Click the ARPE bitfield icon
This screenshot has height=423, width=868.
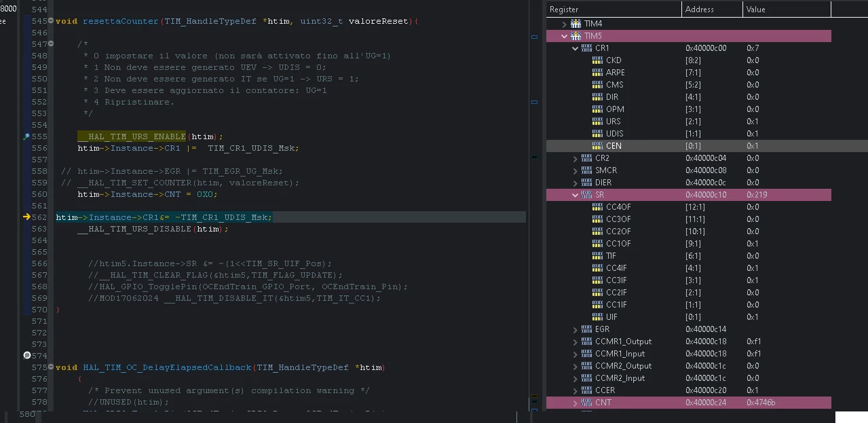click(597, 73)
